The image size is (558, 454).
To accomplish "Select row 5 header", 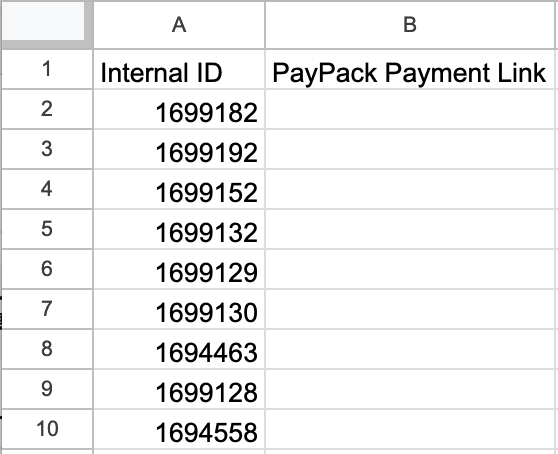I will (x=47, y=229).
